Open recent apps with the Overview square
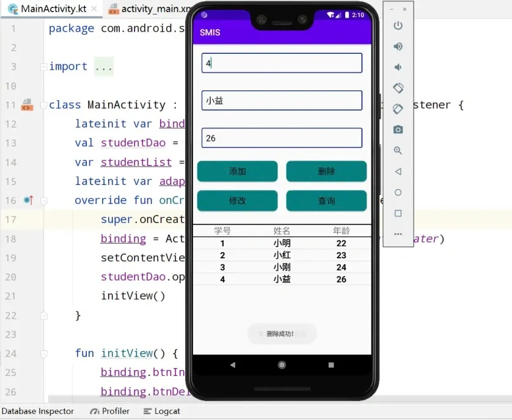This screenshot has height=420, width=512. (398, 213)
